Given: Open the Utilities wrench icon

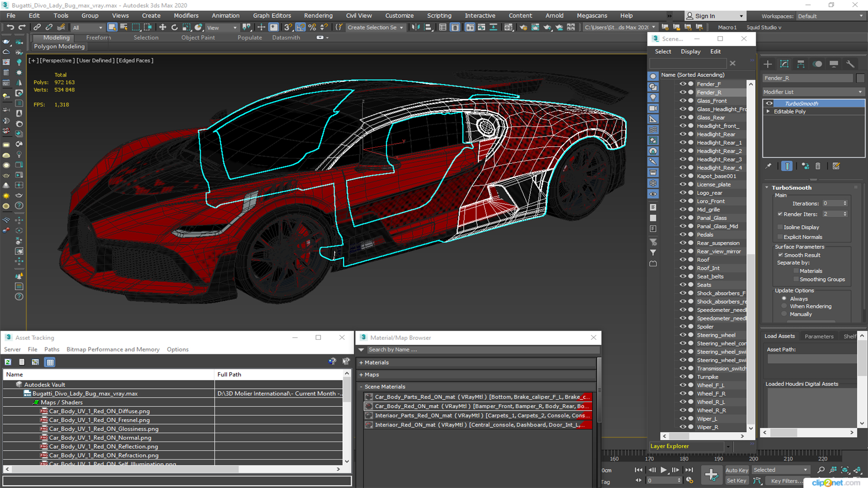Looking at the screenshot, I should pos(850,64).
